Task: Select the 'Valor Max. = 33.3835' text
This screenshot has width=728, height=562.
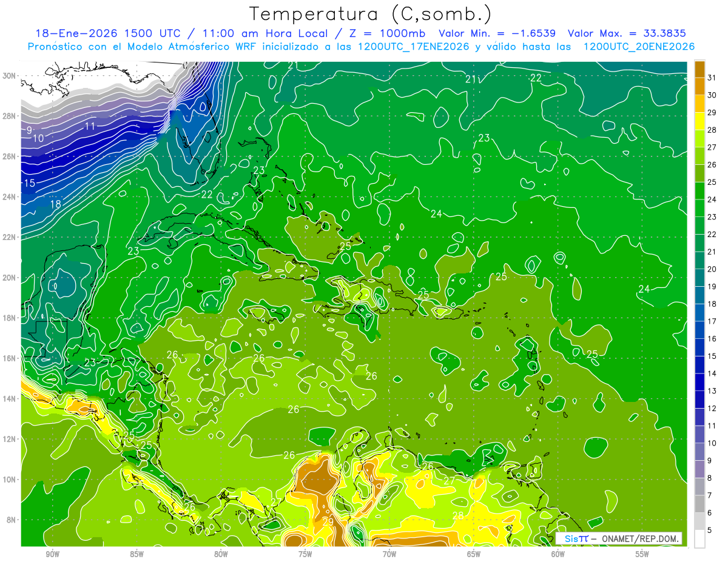Action: (x=627, y=33)
